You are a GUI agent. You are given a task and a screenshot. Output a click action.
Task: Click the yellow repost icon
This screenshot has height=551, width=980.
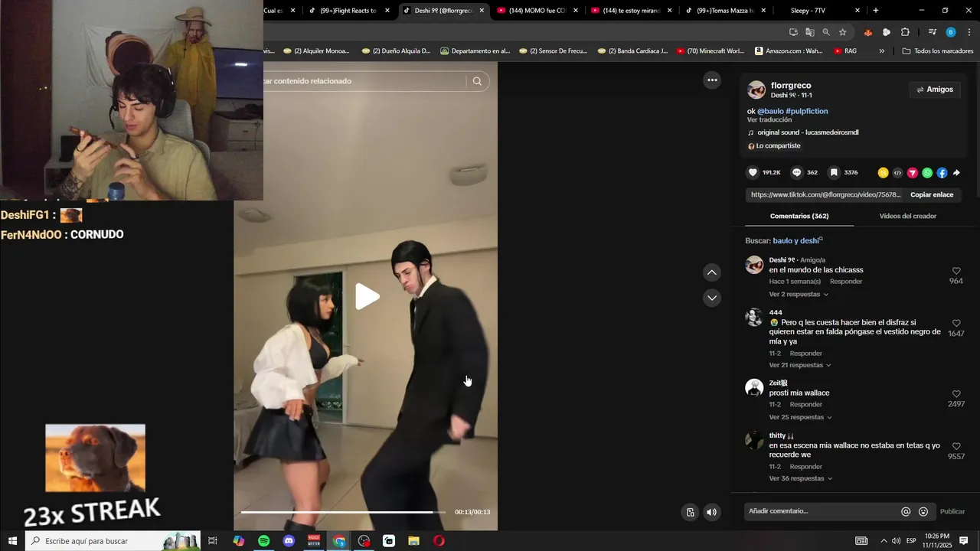[x=884, y=173]
